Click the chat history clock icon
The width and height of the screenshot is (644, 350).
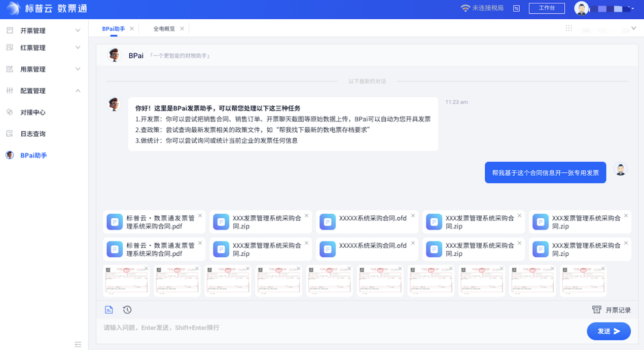127,309
